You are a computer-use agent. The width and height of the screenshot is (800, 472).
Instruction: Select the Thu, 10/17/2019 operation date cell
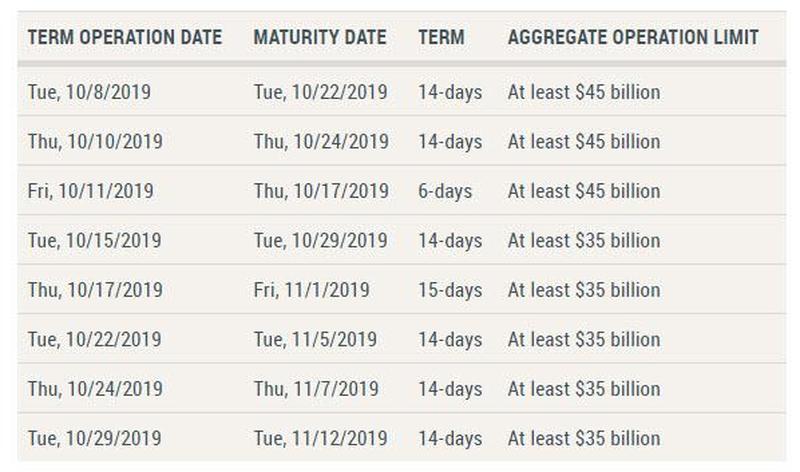pyautogui.click(x=95, y=290)
